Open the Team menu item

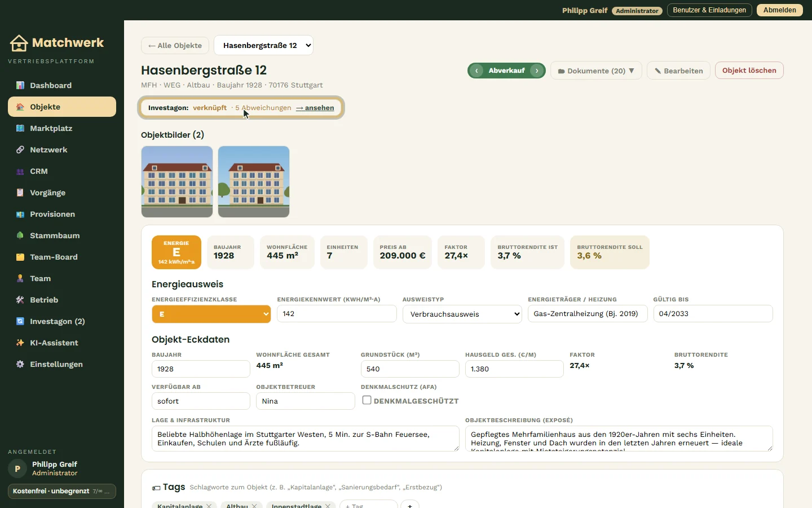(x=62, y=278)
